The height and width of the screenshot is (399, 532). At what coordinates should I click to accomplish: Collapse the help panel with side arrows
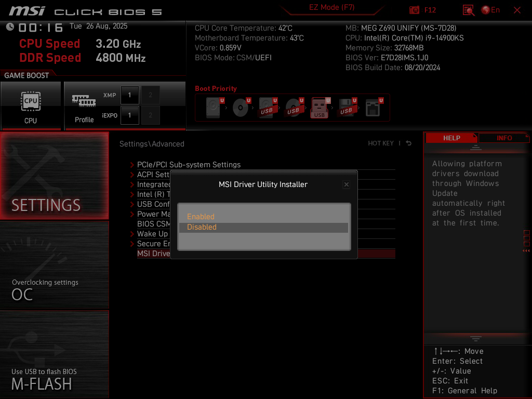tap(526, 251)
